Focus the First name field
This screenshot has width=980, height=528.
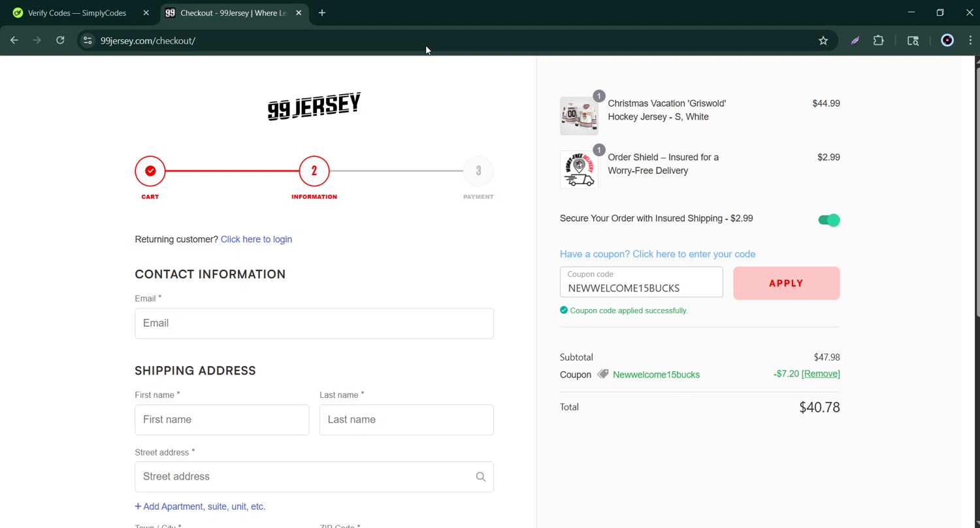(222, 420)
